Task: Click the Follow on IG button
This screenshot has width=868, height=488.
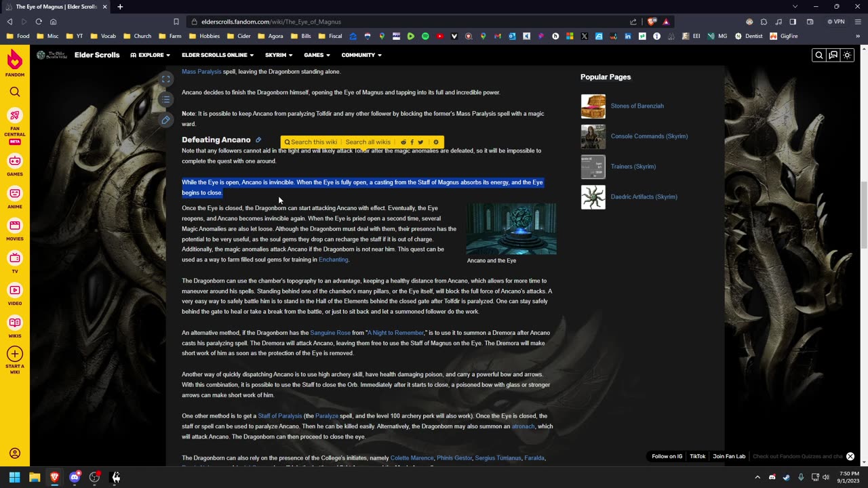Action: (x=667, y=457)
